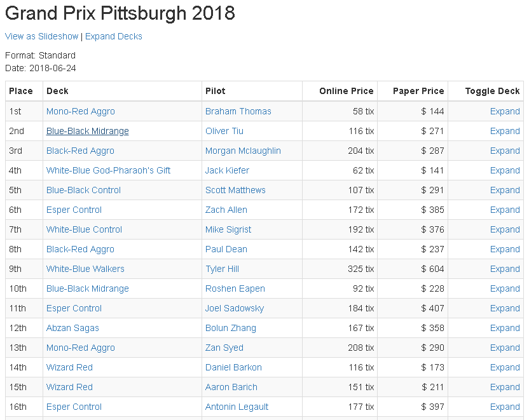This screenshot has width=529, height=420.
Task: Click Expand Decks link
Action: click(x=114, y=36)
